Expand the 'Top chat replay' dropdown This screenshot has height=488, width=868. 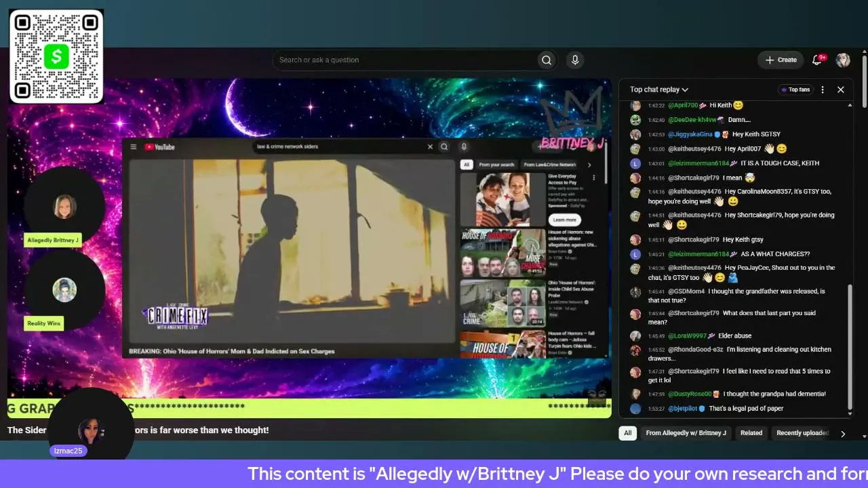659,89
